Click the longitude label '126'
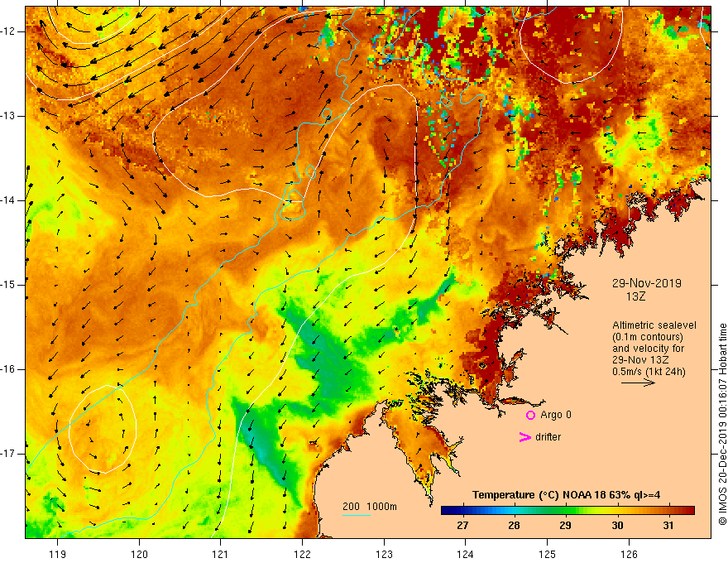Viewport: 728px width, 563px height. click(629, 554)
